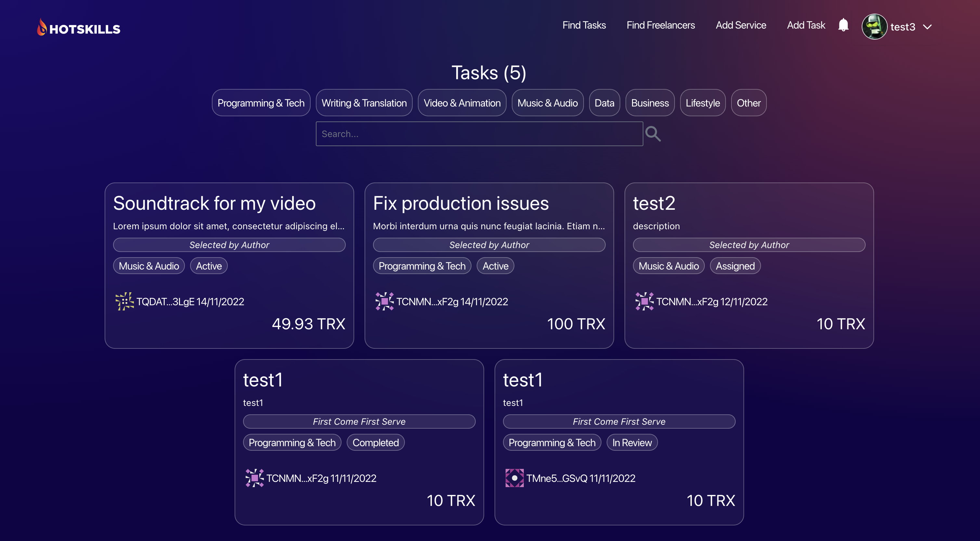
Task: Click Fix production issues author identicon
Action: coord(384,301)
